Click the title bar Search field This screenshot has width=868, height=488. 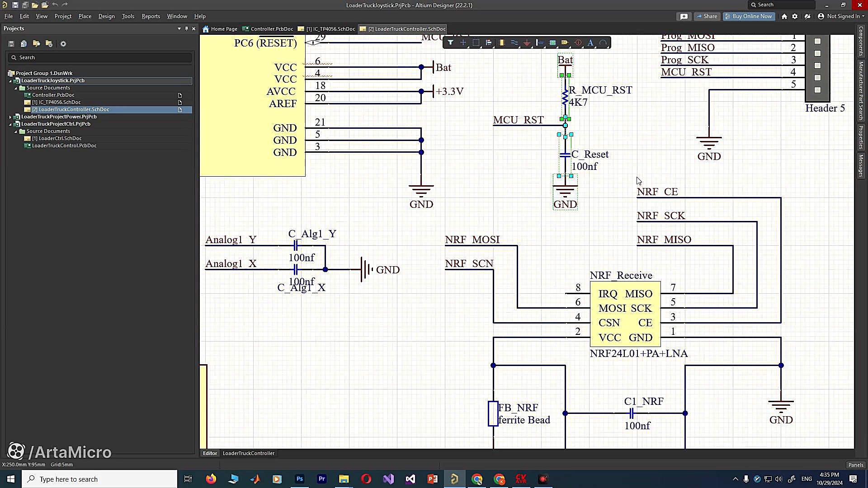(781, 5)
